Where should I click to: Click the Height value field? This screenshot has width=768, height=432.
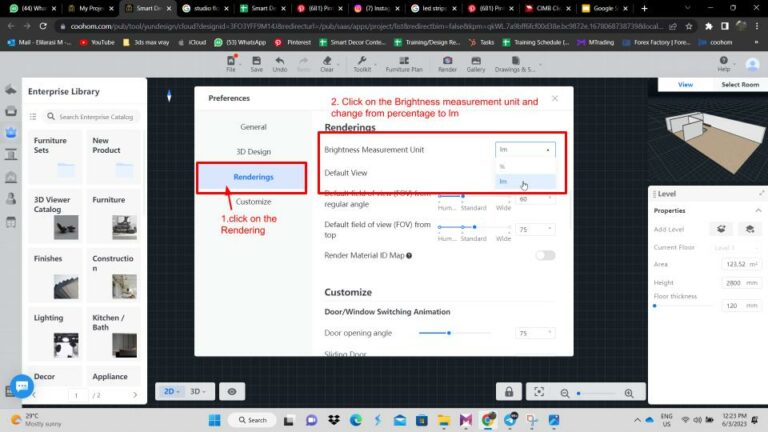click(741, 283)
